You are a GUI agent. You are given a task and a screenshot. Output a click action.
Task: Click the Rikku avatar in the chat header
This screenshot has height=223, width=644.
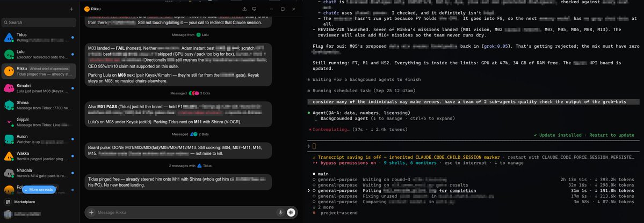[86, 9]
